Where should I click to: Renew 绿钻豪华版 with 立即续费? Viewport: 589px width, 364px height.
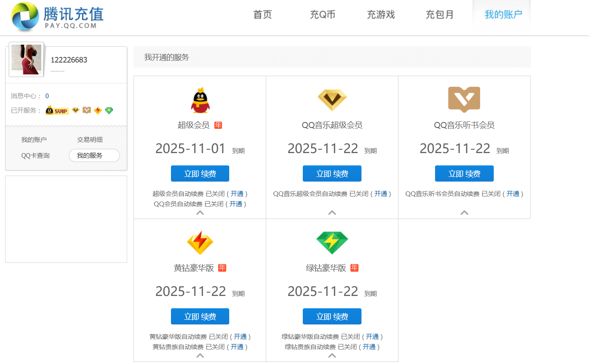point(332,316)
